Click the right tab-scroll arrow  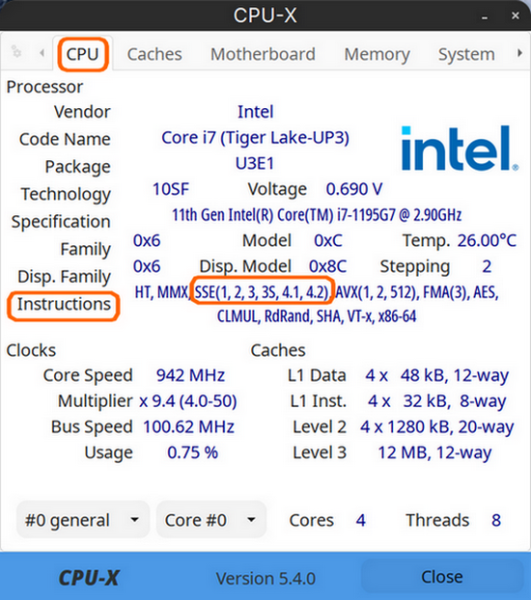tap(520, 53)
